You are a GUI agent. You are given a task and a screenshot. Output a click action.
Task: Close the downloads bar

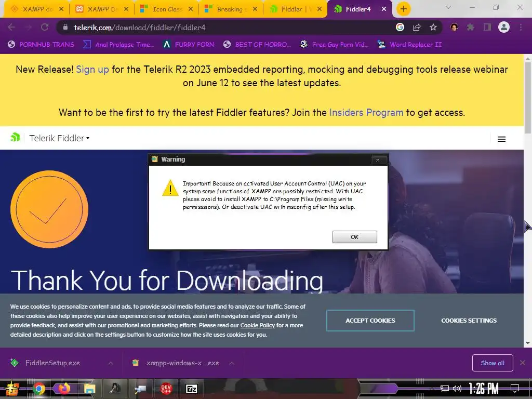pos(523,363)
